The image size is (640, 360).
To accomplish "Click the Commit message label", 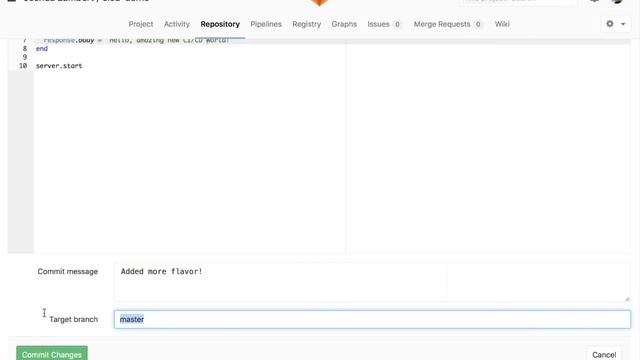I will point(68,271).
